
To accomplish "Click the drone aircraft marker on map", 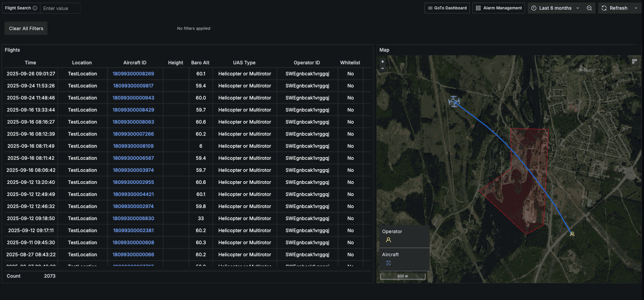I will point(454,101).
